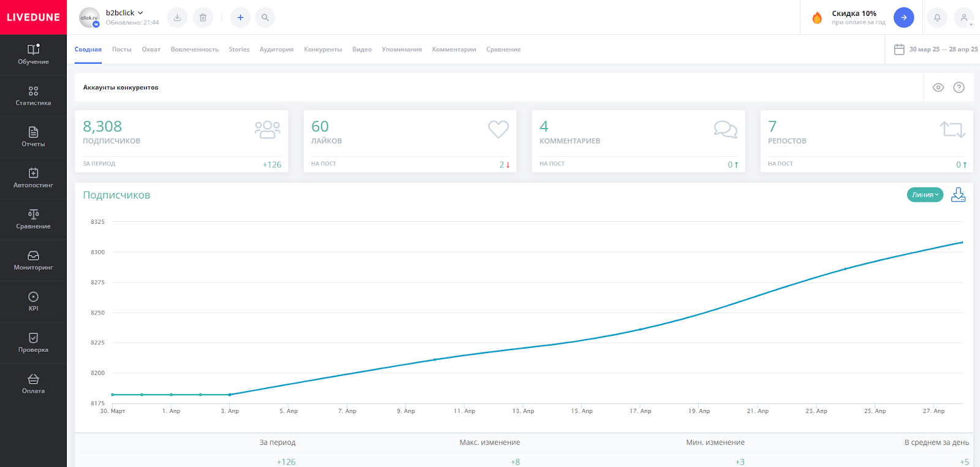Image resolution: width=980 pixels, height=467 pixels.
Task: Open the Линия chart type dropdown
Action: click(x=924, y=195)
